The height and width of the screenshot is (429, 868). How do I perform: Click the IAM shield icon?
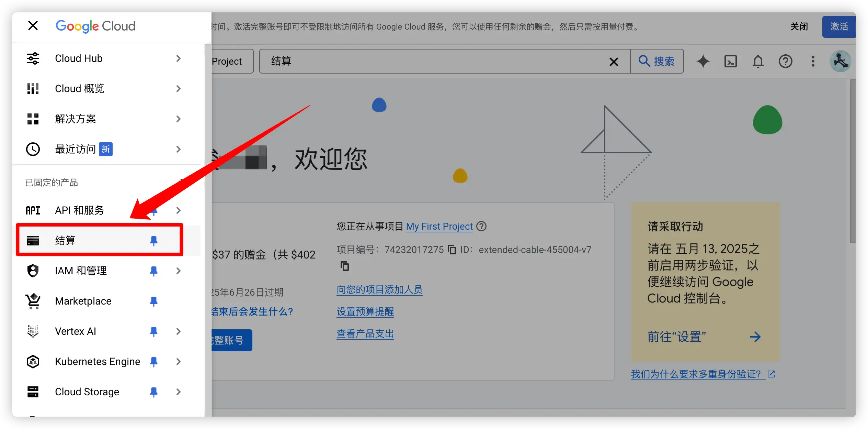coord(33,271)
